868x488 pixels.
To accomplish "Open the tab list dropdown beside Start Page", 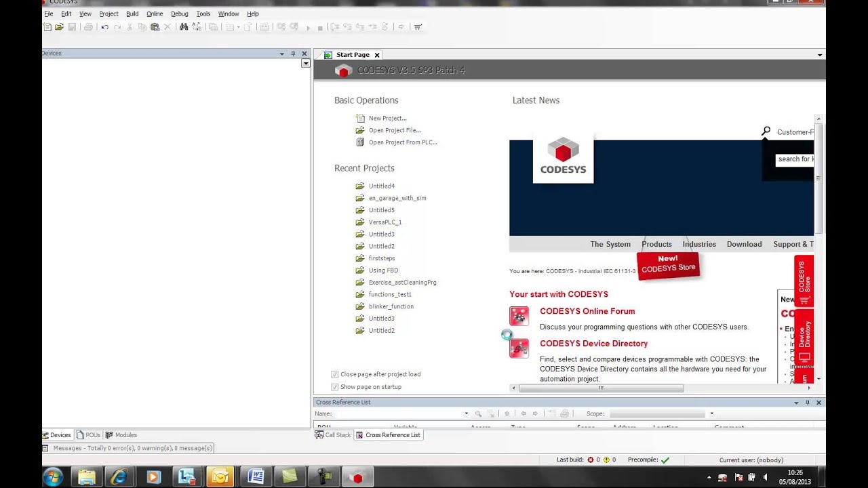I will [x=820, y=55].
